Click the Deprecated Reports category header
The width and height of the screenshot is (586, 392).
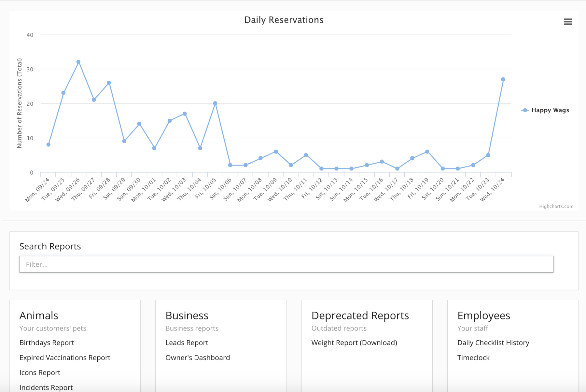pyautogui.click(x=360, y=315)
